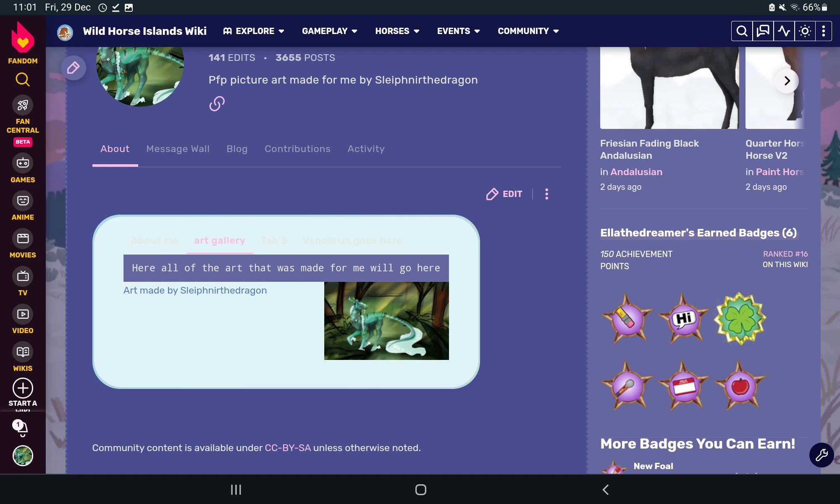This screenshot has height=504, width=840.
Task: Switch to the Message Wall tab
Action: click(x=178, y=149)
